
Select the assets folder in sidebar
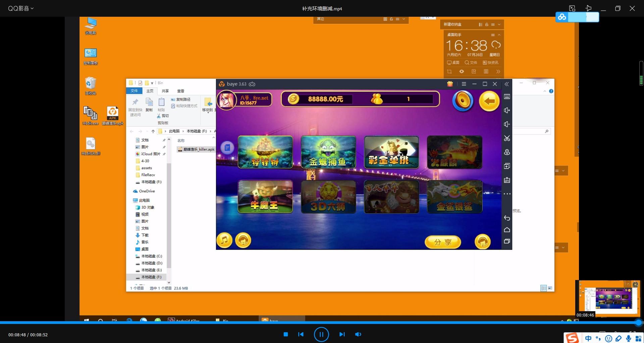tap(147, 168)
